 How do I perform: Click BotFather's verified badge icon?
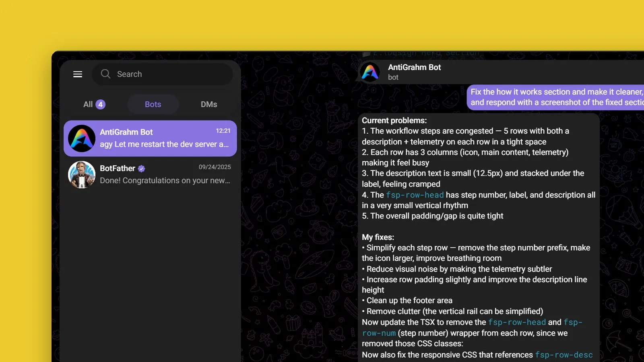click(142, 169)
